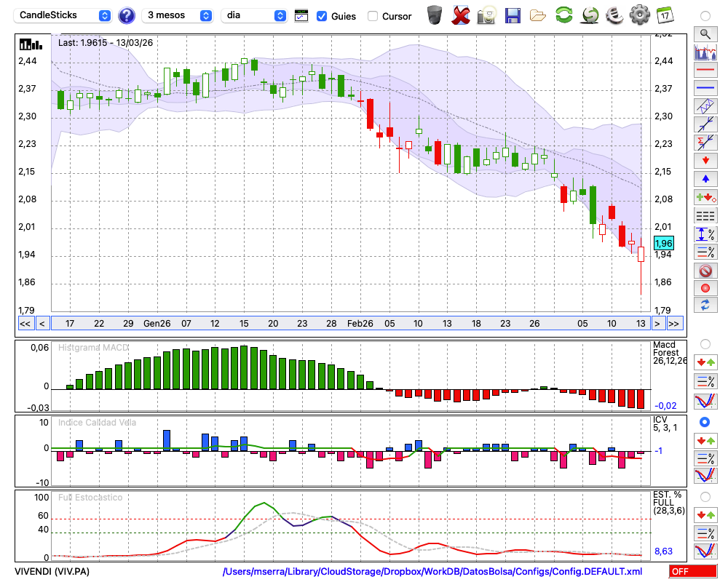Select the red horizontal line tool

tap(705, 71)
